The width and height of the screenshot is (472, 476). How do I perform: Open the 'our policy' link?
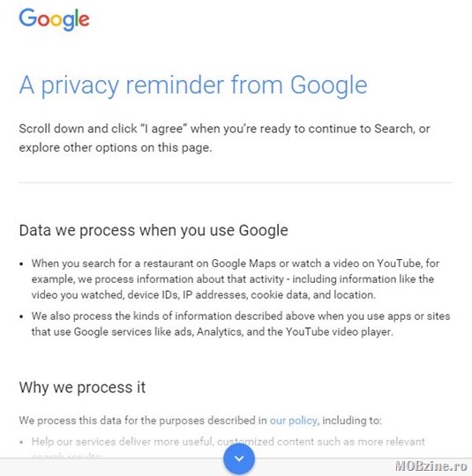293,420
